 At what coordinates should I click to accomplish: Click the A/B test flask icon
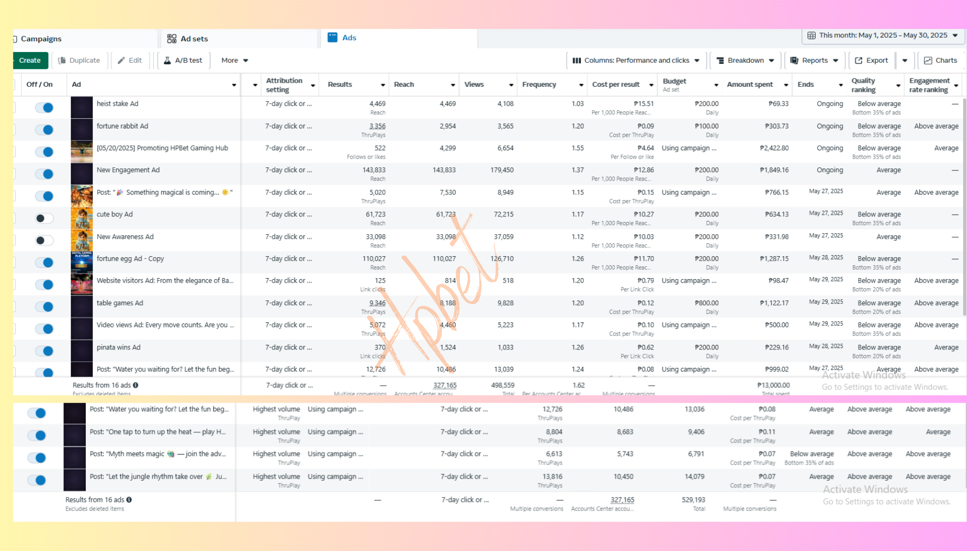coord(167,60)
